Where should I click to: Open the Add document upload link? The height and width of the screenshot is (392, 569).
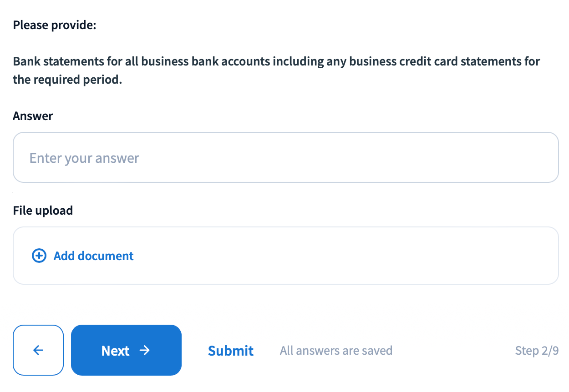point(93,256)
